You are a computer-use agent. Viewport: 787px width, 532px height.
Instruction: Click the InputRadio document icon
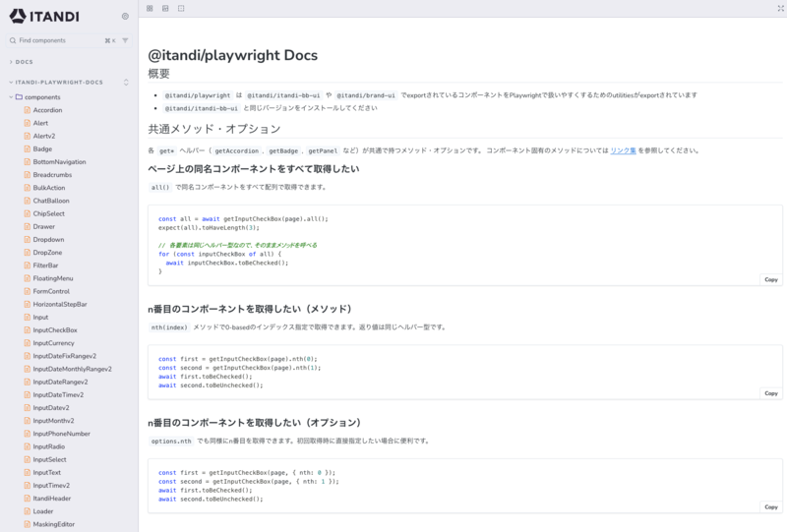pos(28,446)
